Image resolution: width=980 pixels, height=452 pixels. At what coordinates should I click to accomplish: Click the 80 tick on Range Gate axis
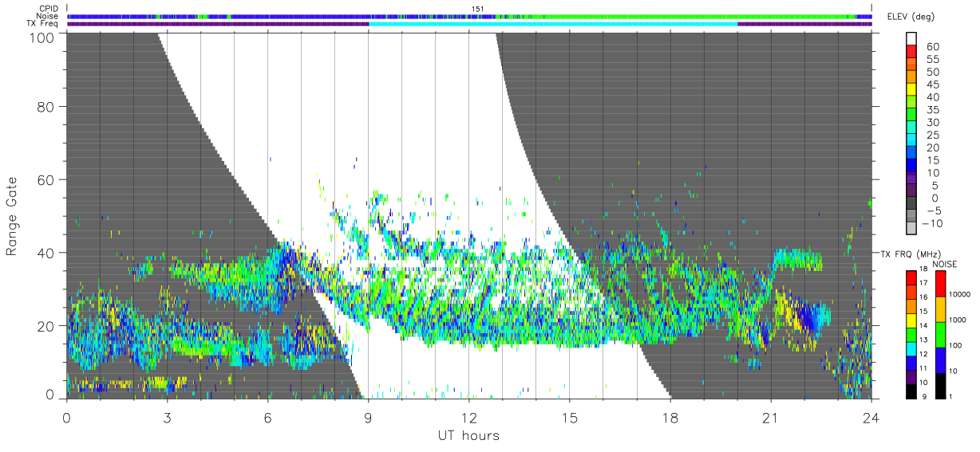tap(45, 107)
